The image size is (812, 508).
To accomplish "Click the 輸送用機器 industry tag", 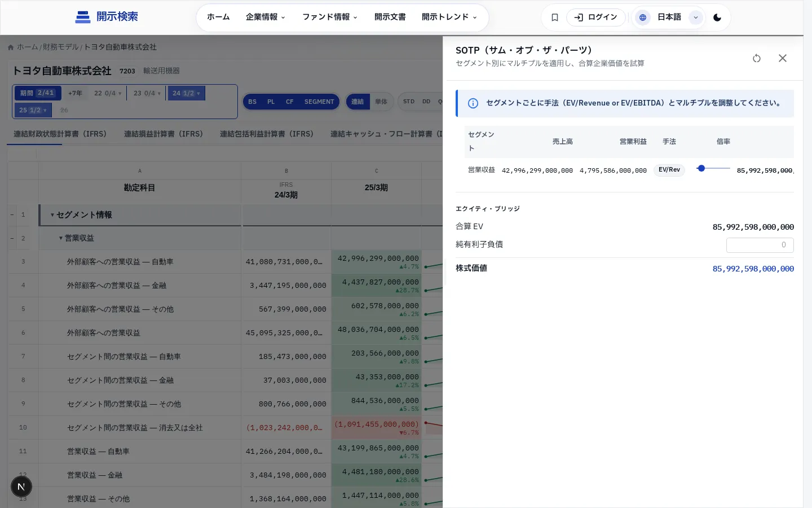I will pyautogui.click(x=161, y=71).
